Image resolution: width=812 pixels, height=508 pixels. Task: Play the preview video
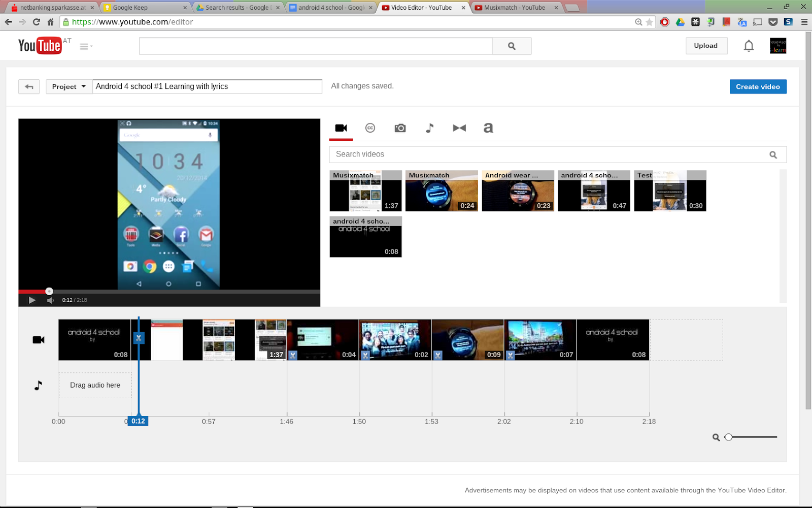click(32, 300)
